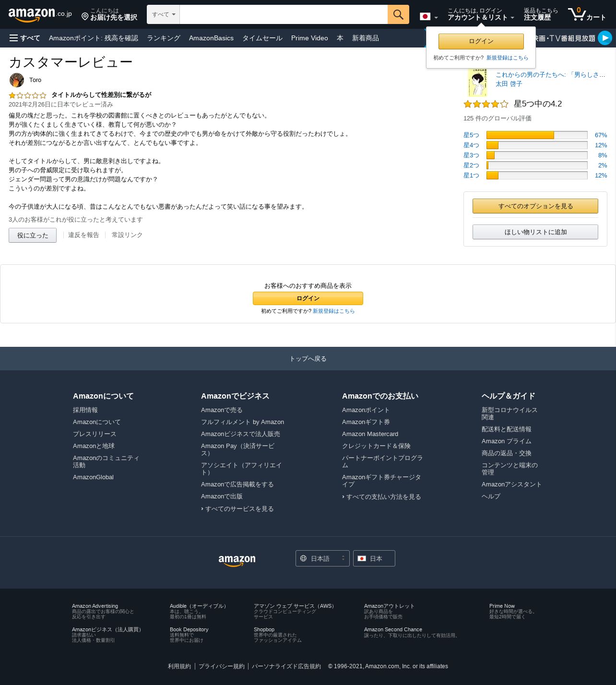This screenshot has width=616, height=685.
Task: Click Amazonギフト券 footer link
Action: coord(366,422)
